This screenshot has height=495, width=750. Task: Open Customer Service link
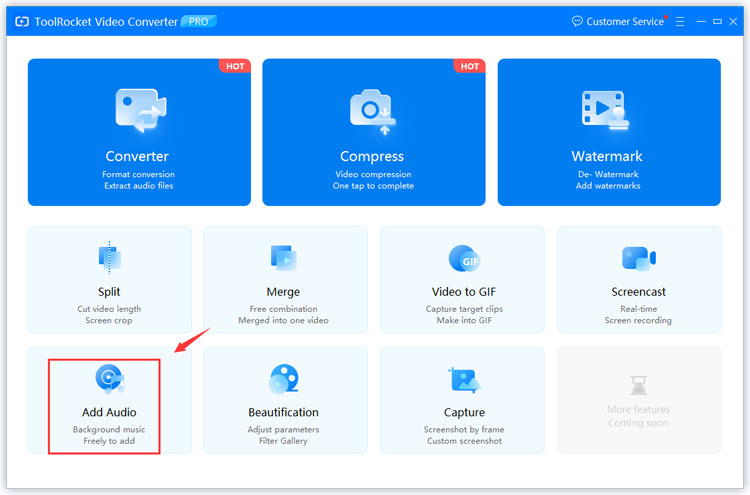[x=625, y=22]
